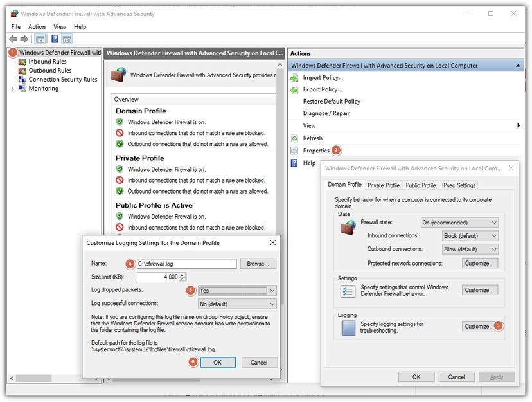The width and height of the screenshot is (532, 402).
Task: Click OK in the properties dialog
Action: tap(416, 377)
